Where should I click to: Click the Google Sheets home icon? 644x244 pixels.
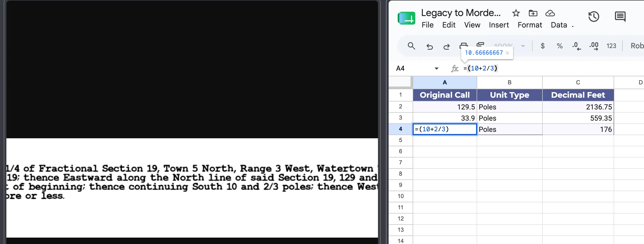pyautogui.click(x=406, y=18)
